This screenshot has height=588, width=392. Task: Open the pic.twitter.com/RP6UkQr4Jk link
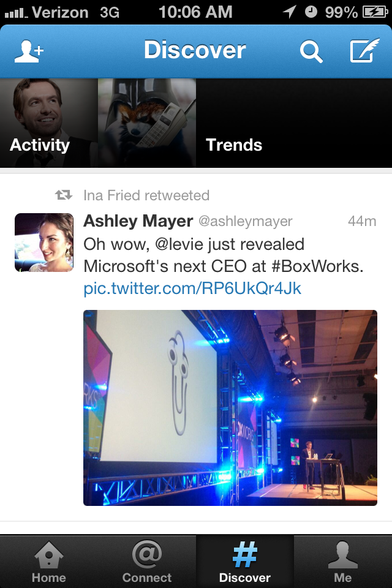192,288
